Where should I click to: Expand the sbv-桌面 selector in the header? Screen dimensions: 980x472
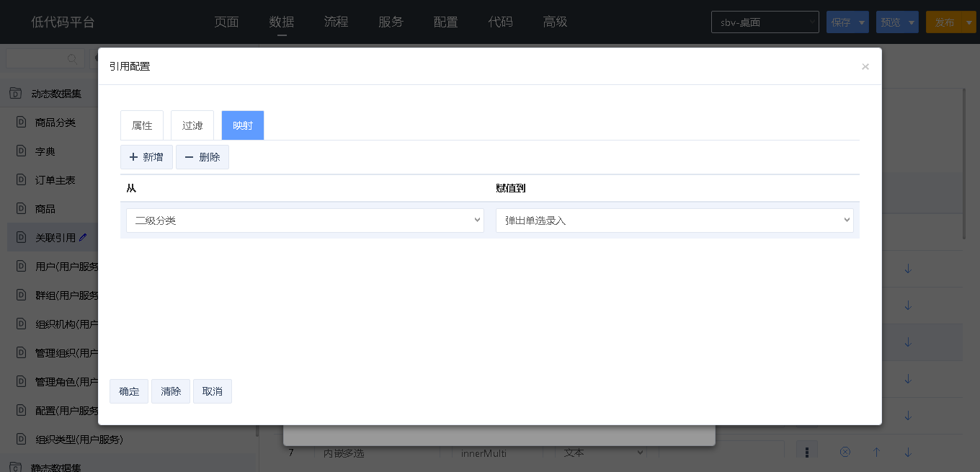coord(765,22)
